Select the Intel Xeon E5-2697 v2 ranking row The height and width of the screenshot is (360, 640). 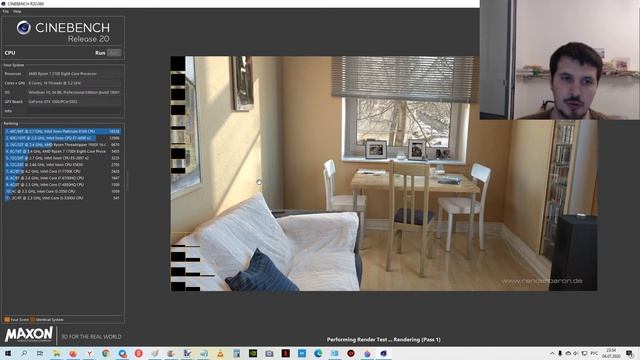tap(63, 158)
